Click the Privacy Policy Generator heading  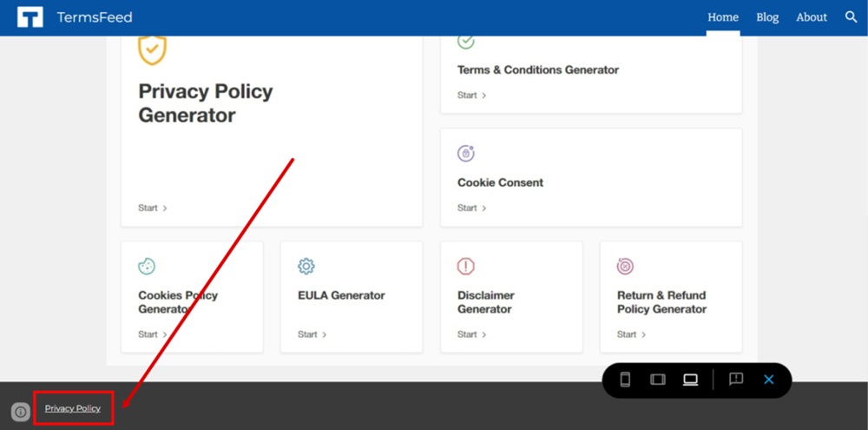pyautogui.click(x=206, y=103)
